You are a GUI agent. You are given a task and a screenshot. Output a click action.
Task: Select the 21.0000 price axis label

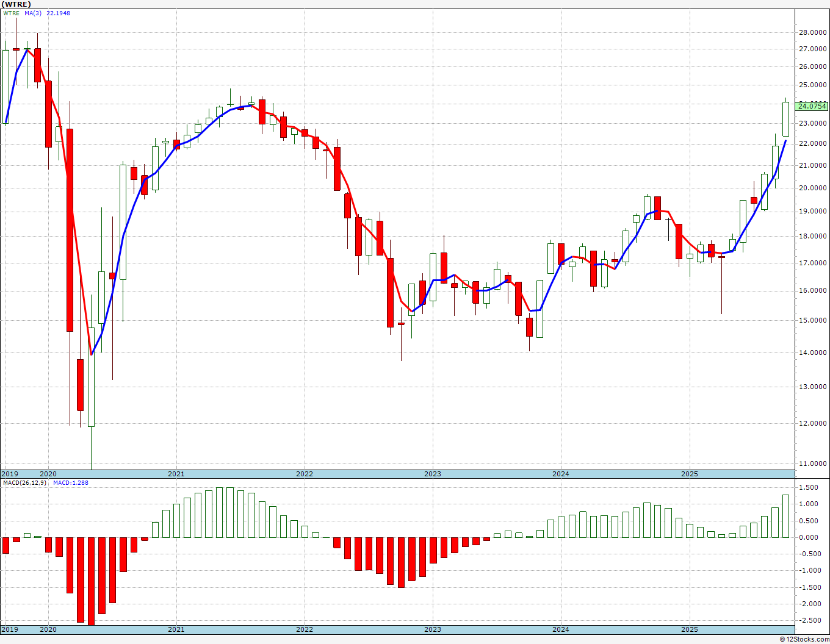(x=812, y=165)
